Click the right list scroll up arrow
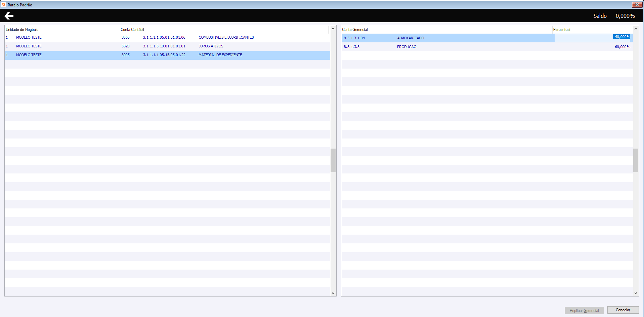 tap(636, 29)
